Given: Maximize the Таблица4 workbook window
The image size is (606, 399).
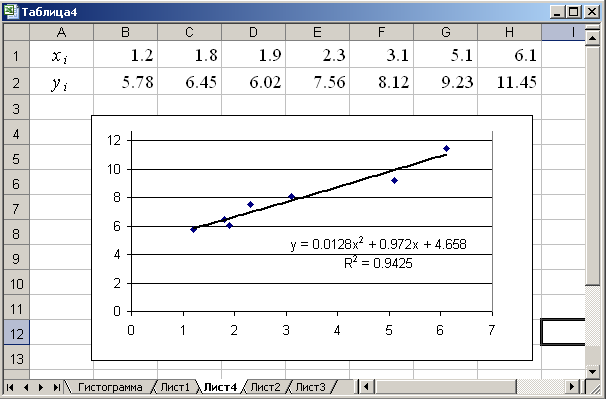Looking at the screenshot, I should pyautogui.click(x=574, y=12).
